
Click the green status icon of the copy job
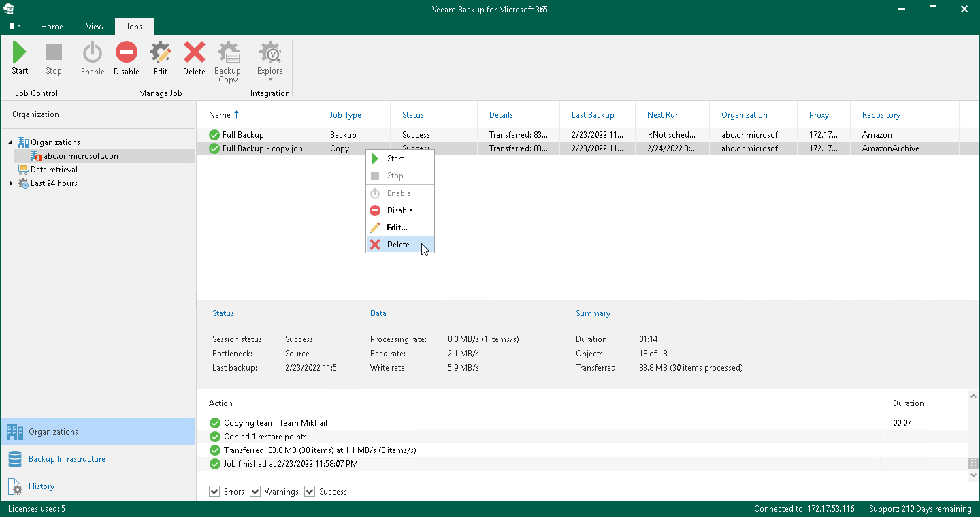pos(214,148)
